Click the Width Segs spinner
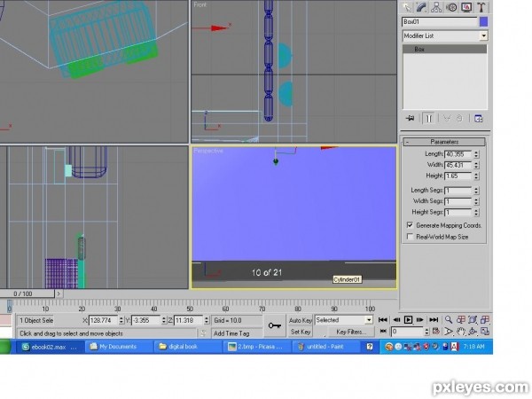The image size is (532, 399). pos(476,201)
